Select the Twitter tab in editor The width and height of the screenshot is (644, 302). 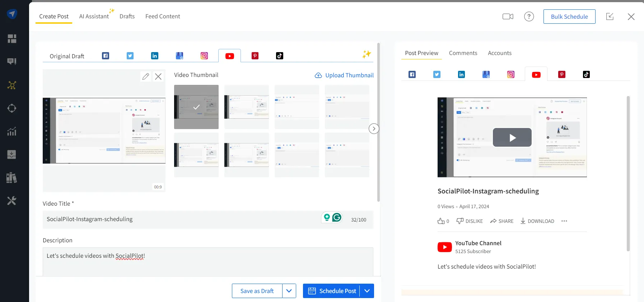click(x=130, y=56)
